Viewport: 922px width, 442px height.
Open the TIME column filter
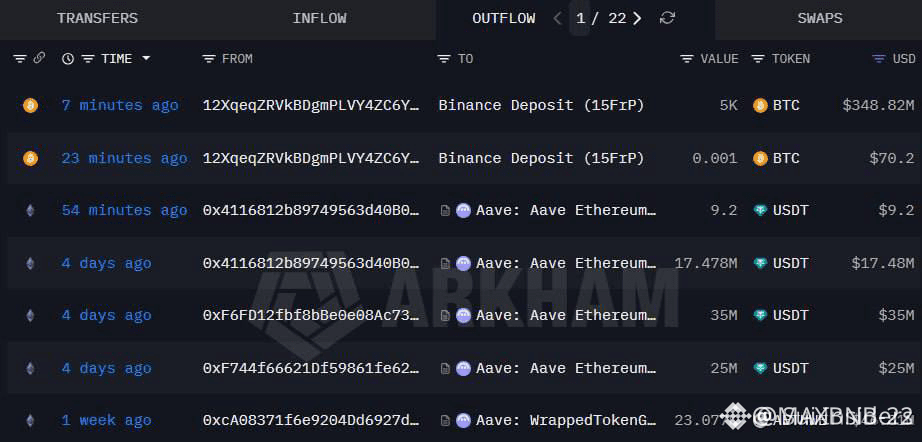(x=88, y=59)
